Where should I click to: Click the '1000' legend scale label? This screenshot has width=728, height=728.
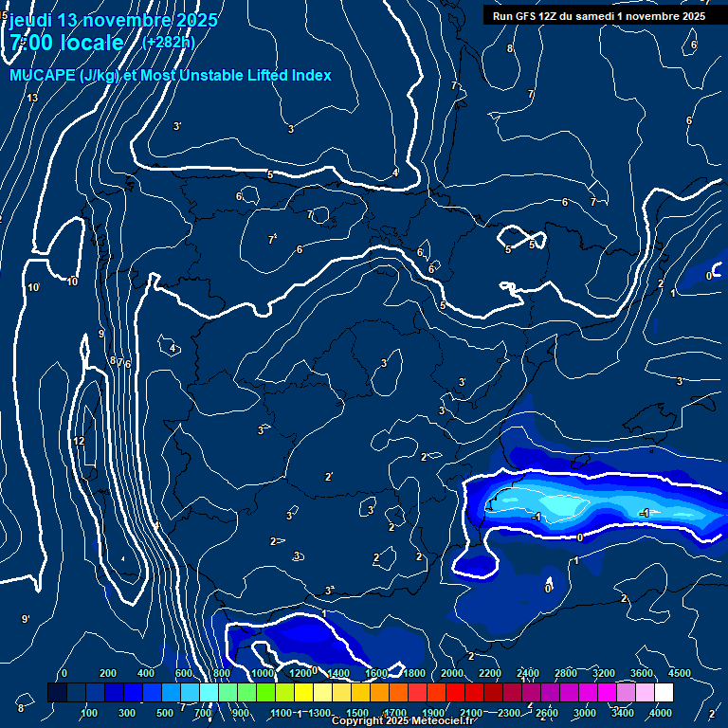tap(263, 673)
